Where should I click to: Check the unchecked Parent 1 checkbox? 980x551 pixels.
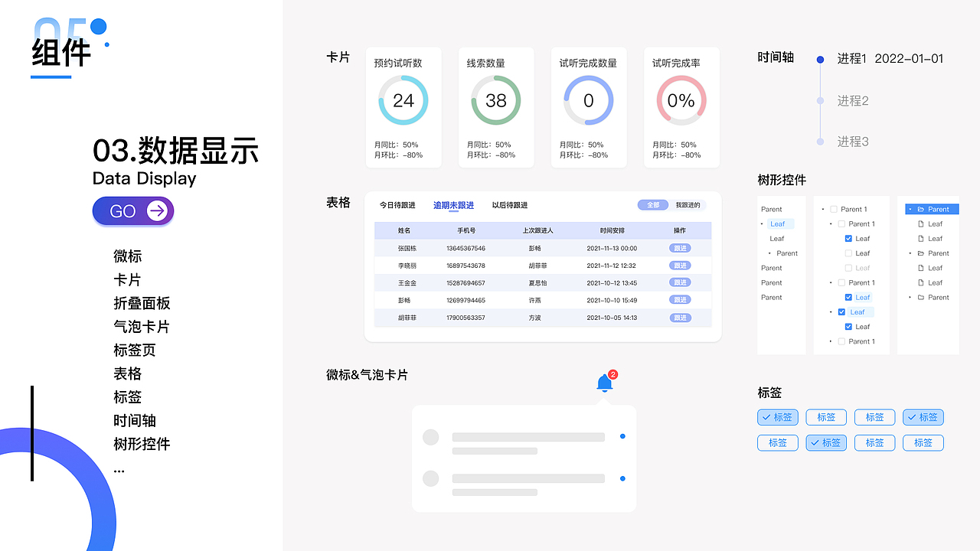(834, 210)
